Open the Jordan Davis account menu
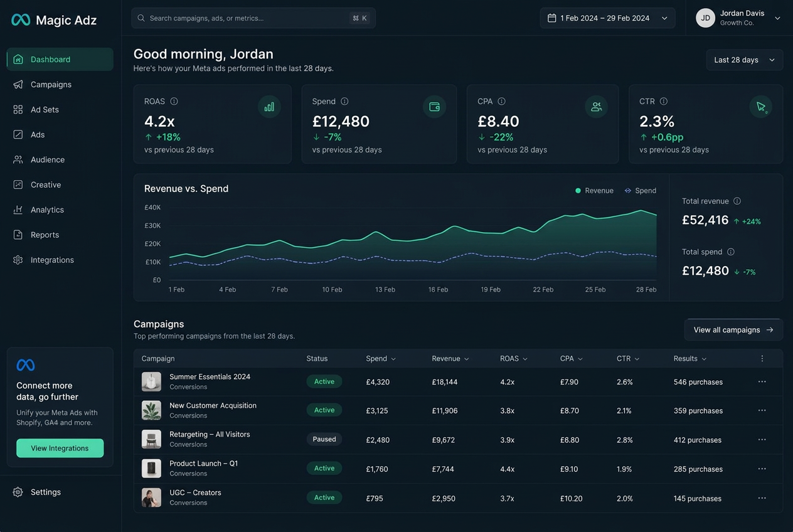 (738, 18)
